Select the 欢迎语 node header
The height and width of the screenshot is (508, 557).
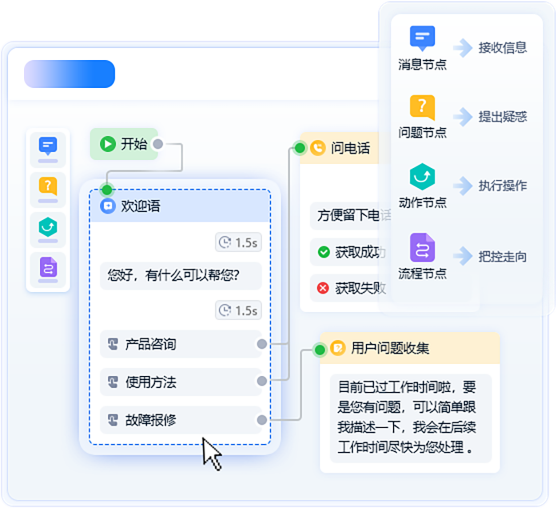(x=180, y=206)
